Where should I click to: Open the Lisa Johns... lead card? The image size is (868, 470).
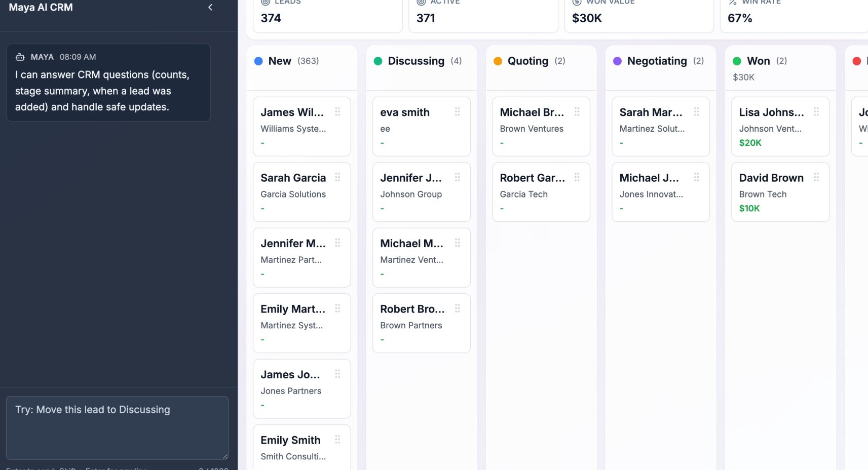click(x=780, y=127)
